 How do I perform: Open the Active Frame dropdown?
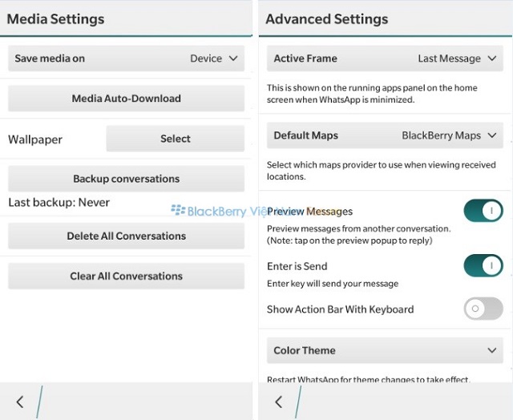[385, 59]
